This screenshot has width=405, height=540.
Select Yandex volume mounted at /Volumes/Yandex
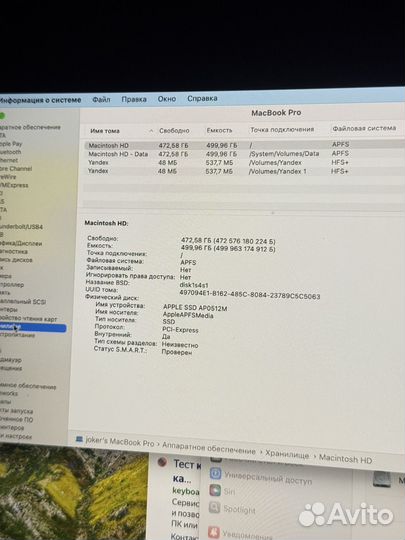[x=244, y=162]
